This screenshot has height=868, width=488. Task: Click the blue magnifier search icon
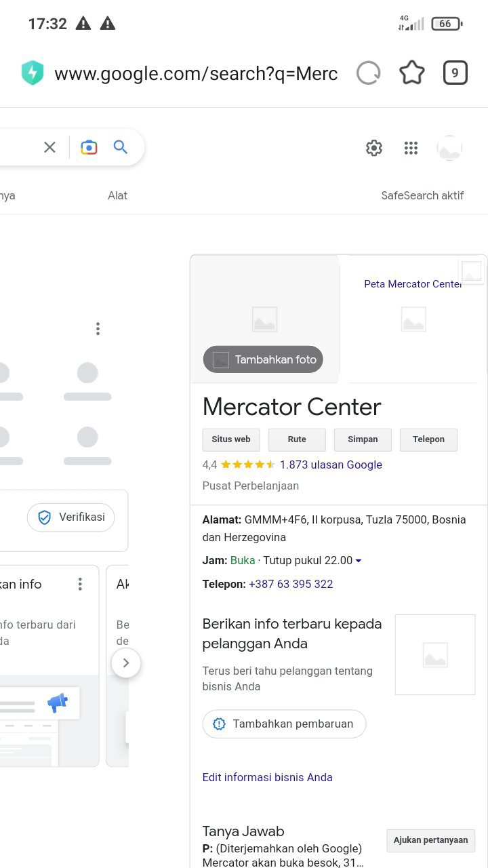(121, 147)
